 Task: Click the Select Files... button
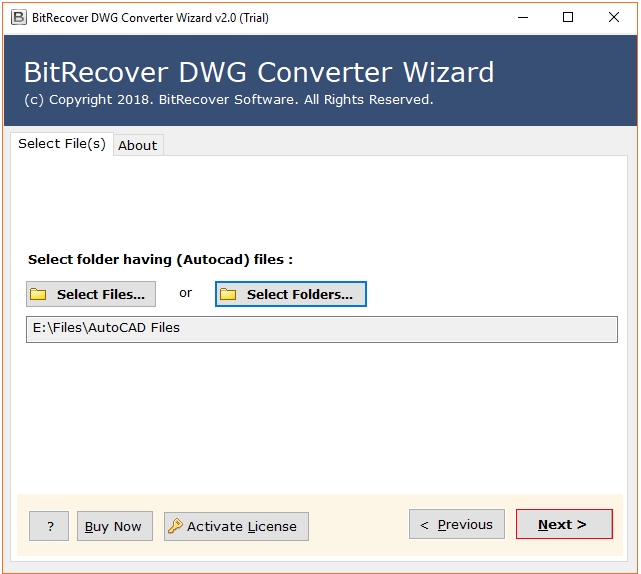(91, 294)
